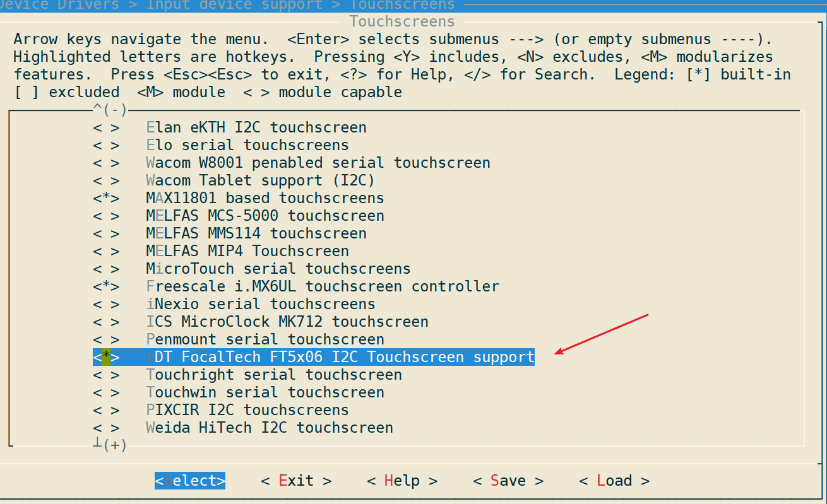Click the scroll-up indicator ^(-)

pos(110,110)
